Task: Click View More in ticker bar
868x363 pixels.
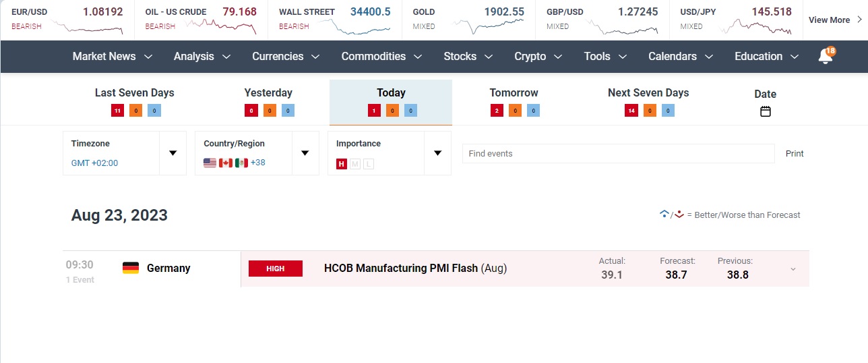Action: coord(835,20)
